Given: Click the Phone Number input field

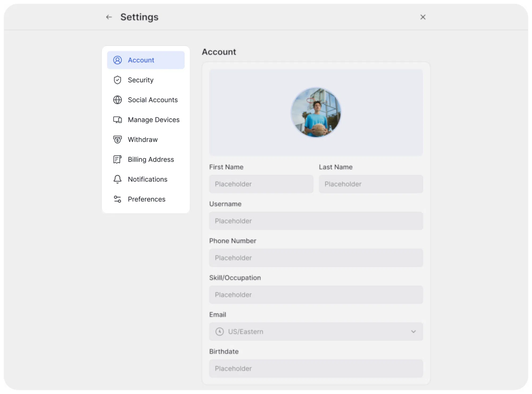Looking at the screenshot, I should pyautogui.click(x=316, y=258).
